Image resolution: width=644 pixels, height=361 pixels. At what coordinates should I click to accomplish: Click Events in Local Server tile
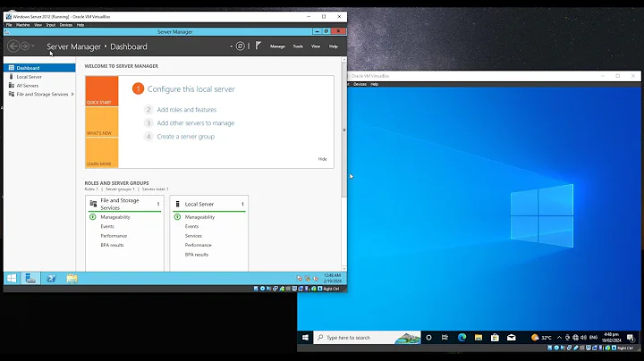(191, 226)
